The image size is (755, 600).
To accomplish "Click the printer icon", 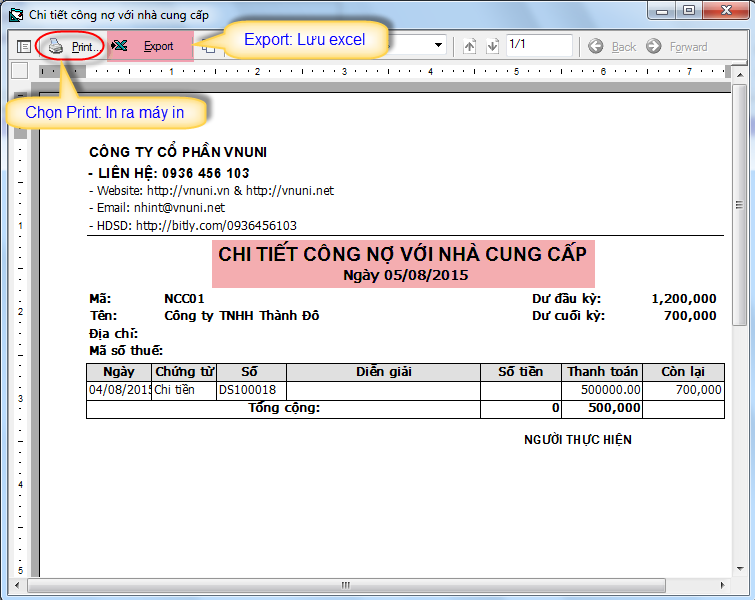I will click(56, 47).
